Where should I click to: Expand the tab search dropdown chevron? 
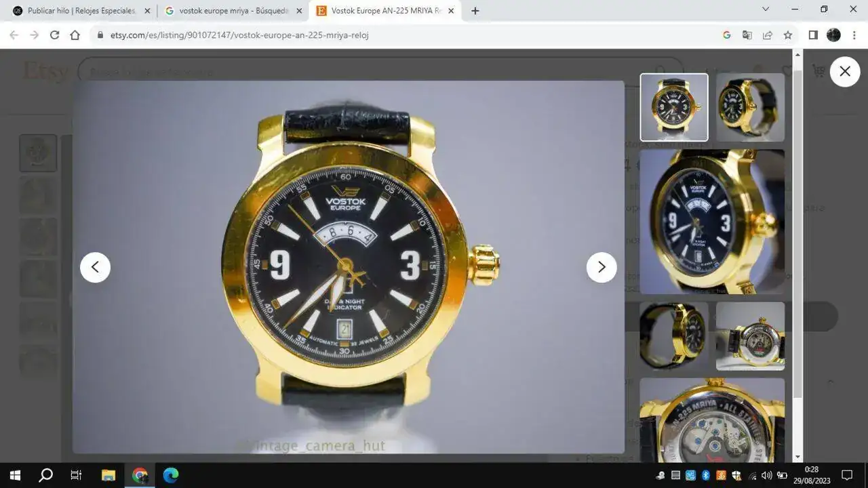point(766,9)
